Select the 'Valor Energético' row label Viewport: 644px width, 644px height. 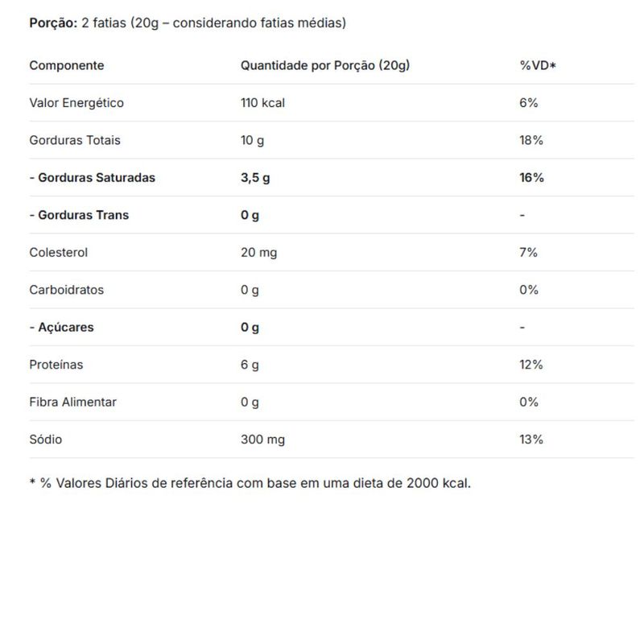(x=76, y=103)
